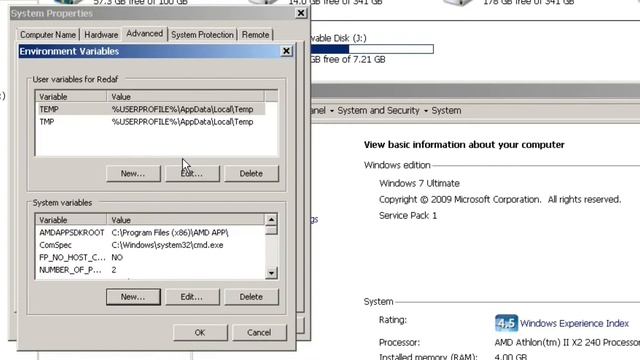Click Edit button under user variables
This screenshot has width=640, height=360.
pos(192,173)
